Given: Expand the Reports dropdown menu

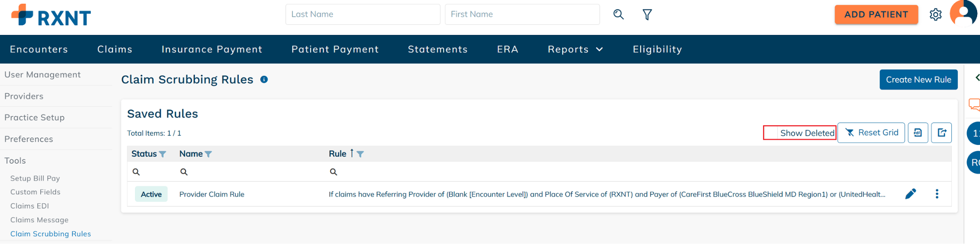Looking at the screenshot, I should pyautogui.click(x=575, y=49).
